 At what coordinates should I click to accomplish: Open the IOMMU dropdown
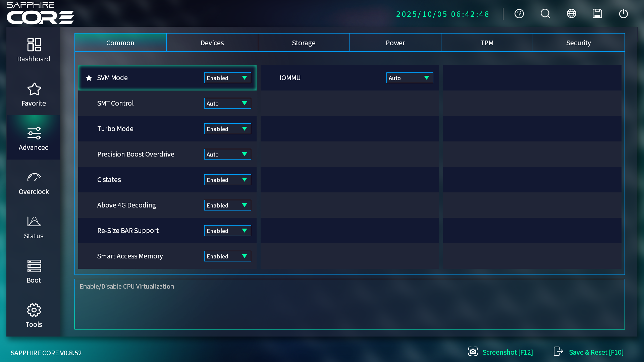coord(410,78)
